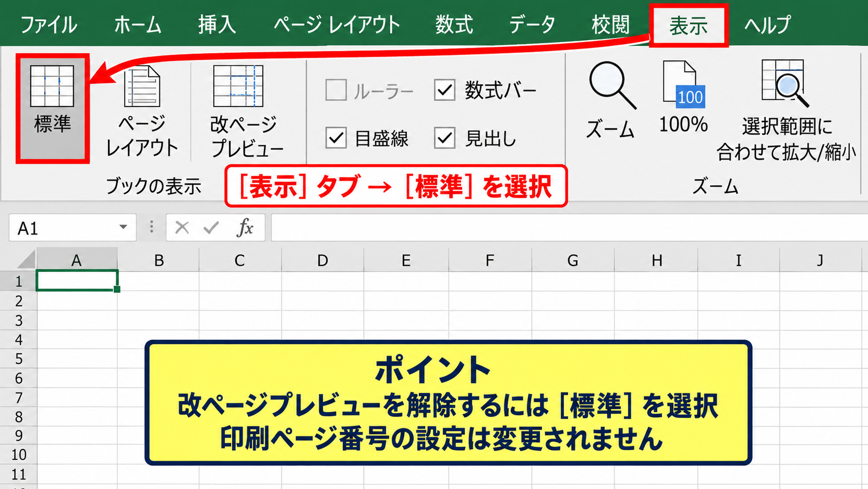The height and width of the screenshot is (489, 868).
Task: Click the formula bar resize dots handle
Action: (151, 227)
